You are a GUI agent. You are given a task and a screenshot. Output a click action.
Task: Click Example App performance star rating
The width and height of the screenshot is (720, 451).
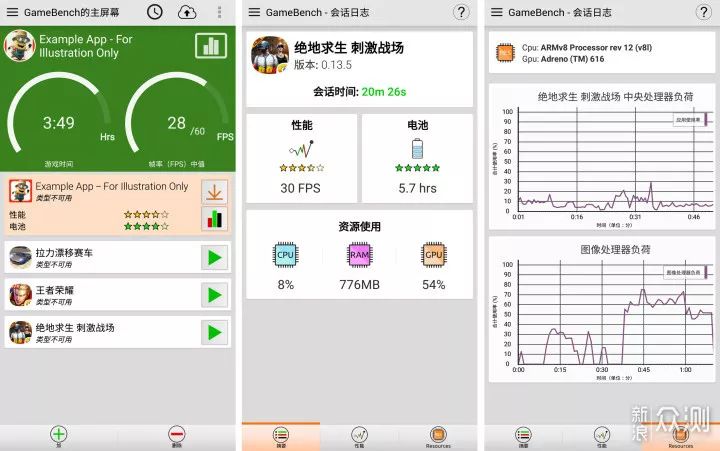[x=146, y=214]
